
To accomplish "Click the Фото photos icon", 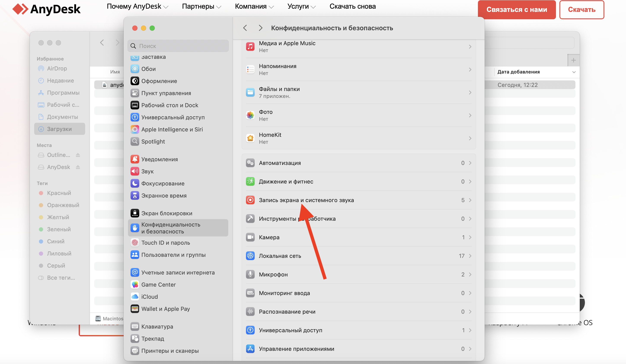I will (250, 115).
